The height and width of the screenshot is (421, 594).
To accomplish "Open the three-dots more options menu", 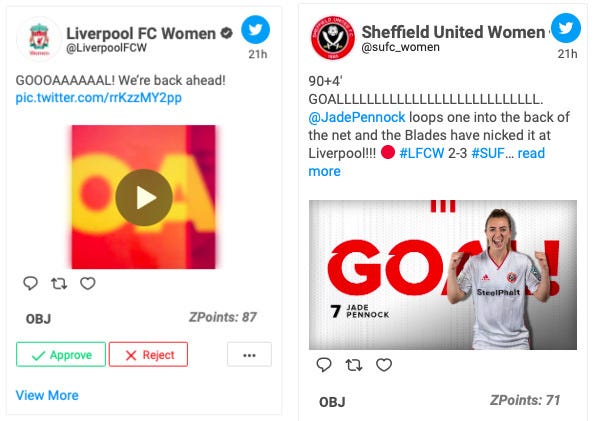I will tap(249, 355).
